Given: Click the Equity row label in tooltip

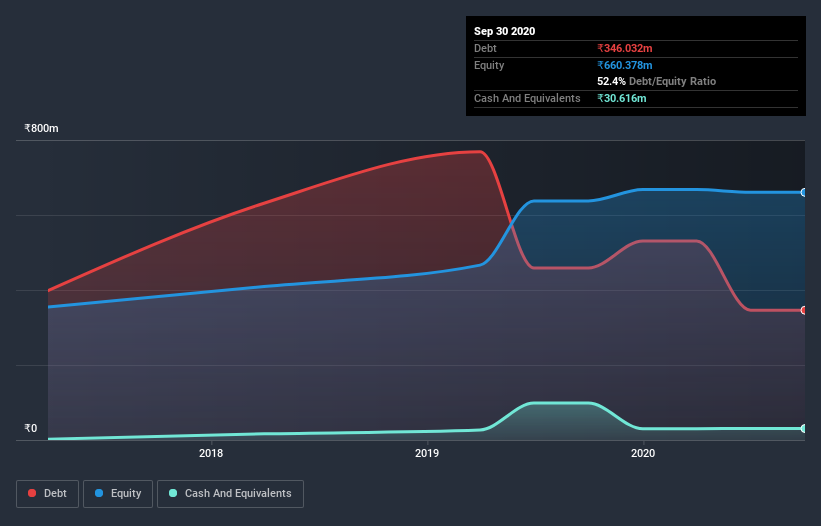Looking at the screenshot, I should click(489, 65).
